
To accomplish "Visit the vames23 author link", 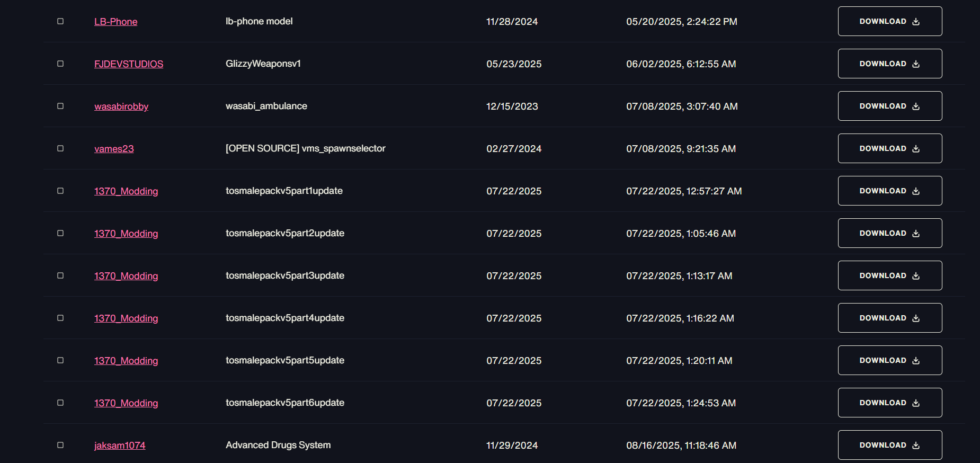I will (x=114, y=149).
